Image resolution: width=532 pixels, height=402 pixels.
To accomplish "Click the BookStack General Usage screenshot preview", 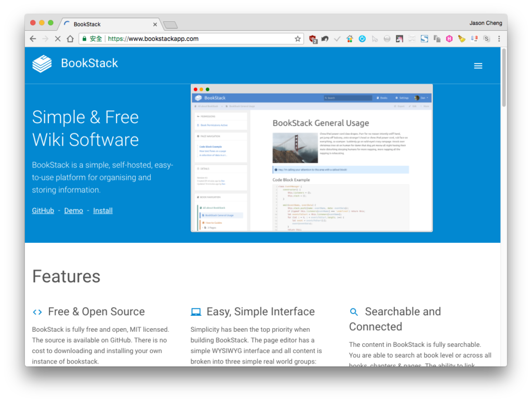I will tap(312, 158).
